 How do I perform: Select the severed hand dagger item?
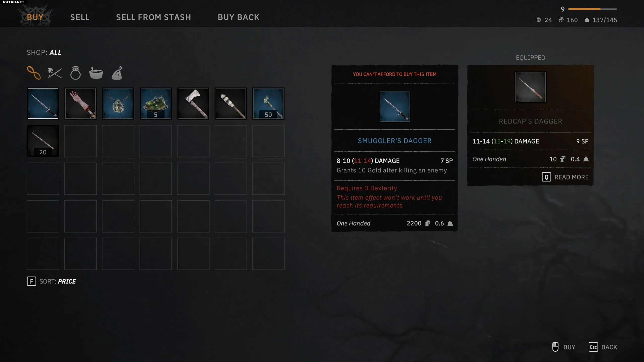[x=80, y=104]
